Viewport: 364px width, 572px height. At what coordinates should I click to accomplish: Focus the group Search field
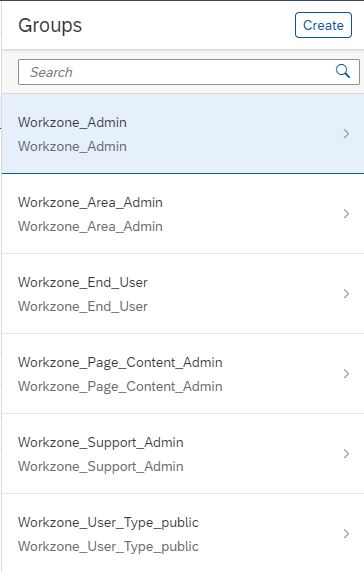point(189,72)
